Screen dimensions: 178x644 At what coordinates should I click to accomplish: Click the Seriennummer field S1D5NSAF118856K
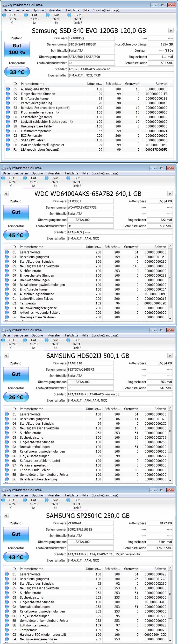click(91, 44)
